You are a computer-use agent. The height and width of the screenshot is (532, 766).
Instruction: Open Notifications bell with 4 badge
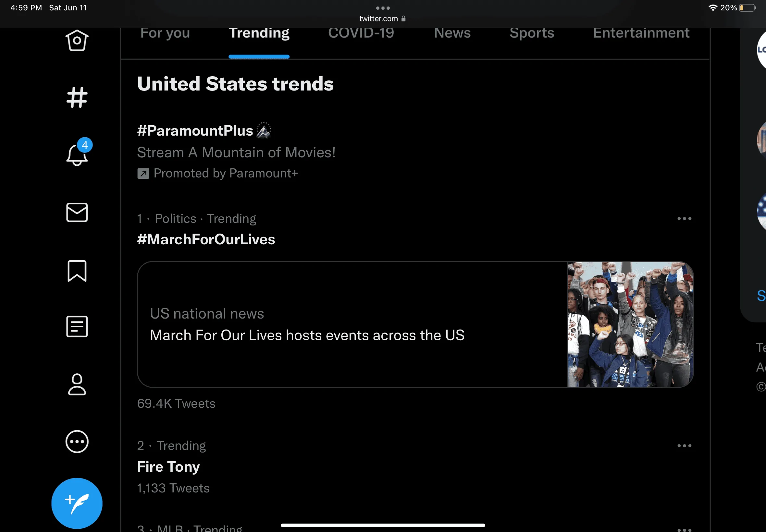click(x=78, y=153)
